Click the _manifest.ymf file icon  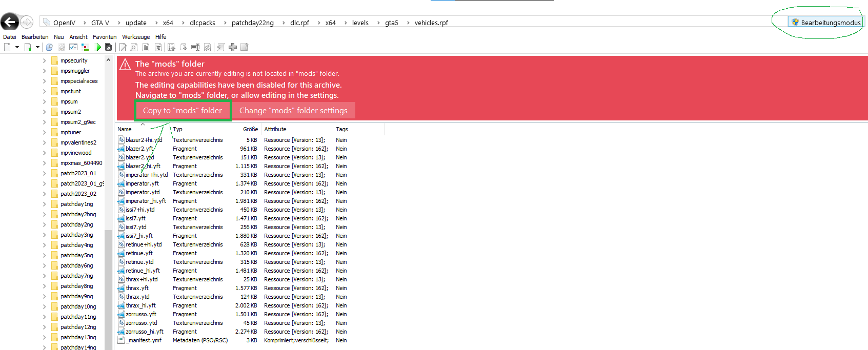[x=121, y=340]
